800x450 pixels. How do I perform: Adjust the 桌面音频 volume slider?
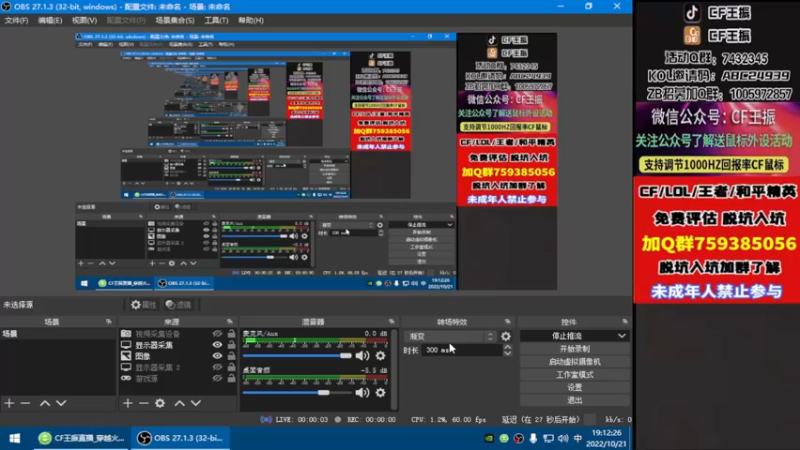pos(297,392)
